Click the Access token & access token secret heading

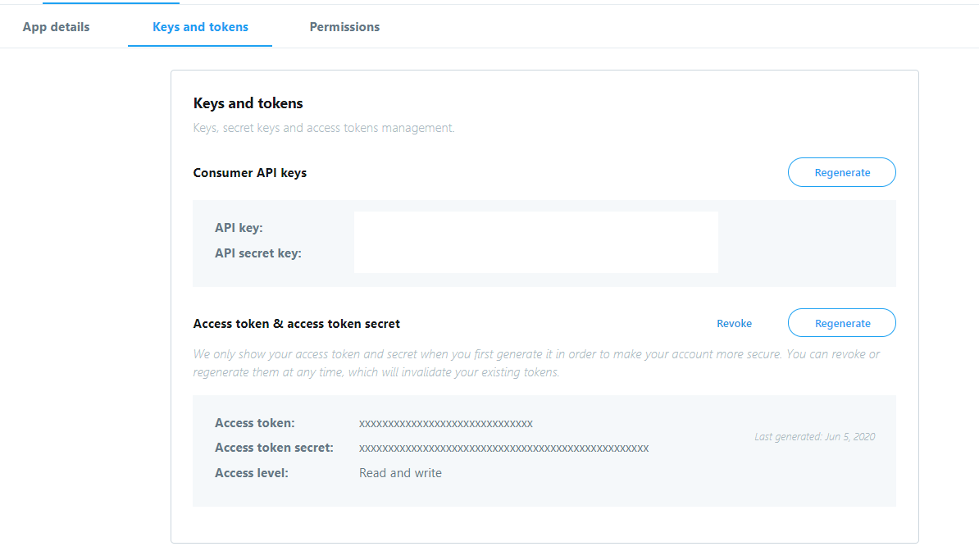(x=297, y=323)
